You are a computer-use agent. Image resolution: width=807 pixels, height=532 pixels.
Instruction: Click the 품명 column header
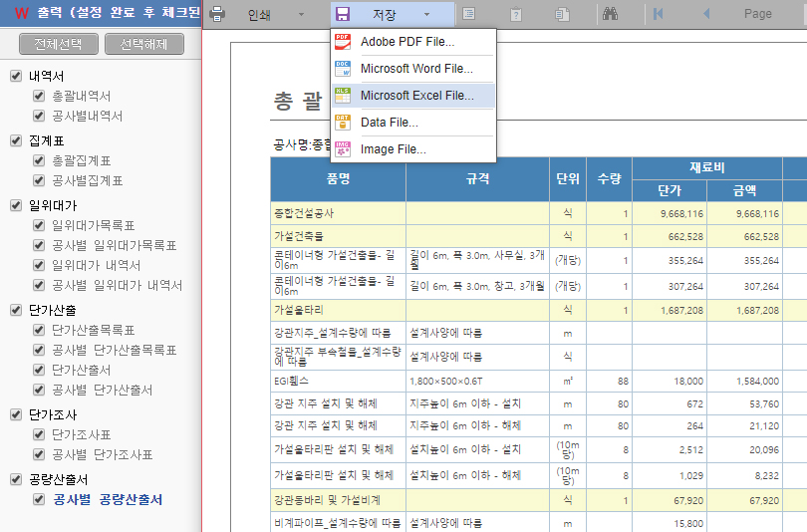pos(338,179)
